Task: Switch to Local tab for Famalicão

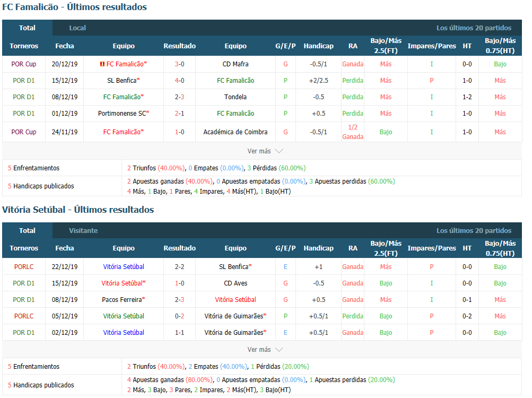Action: click(77, 28)
